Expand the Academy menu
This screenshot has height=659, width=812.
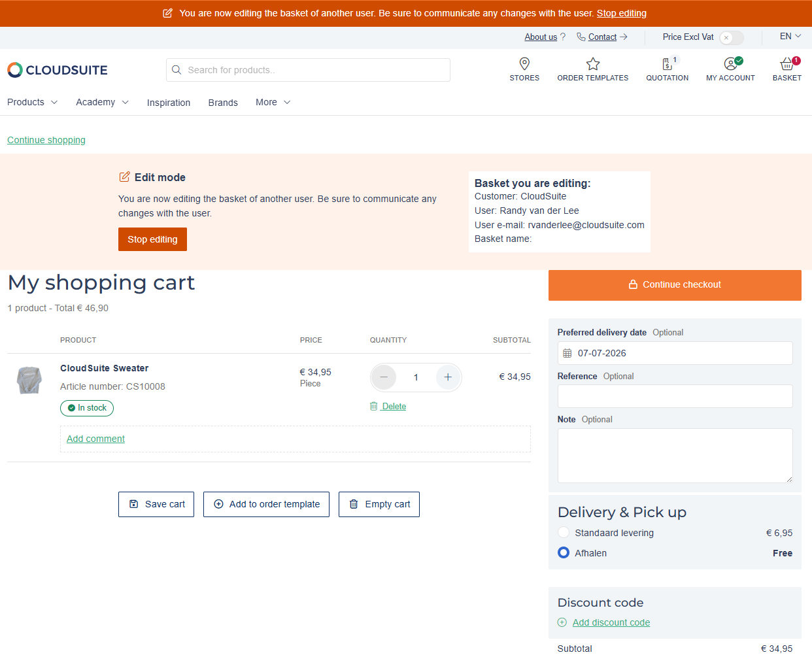pyautogui.click(x=103, y=102)
